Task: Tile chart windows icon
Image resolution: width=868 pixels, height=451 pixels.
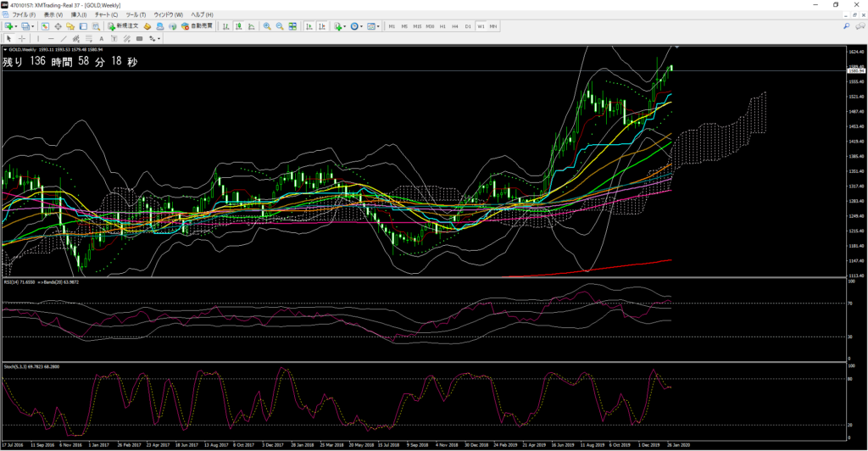Action: (292, 26)
